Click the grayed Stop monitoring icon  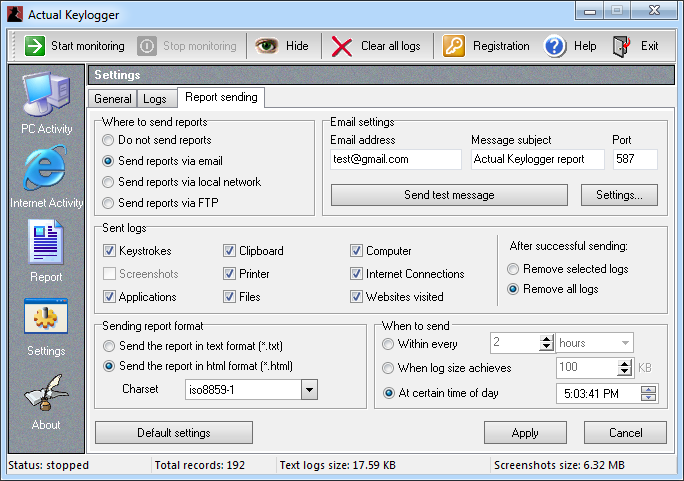[147, 46]
